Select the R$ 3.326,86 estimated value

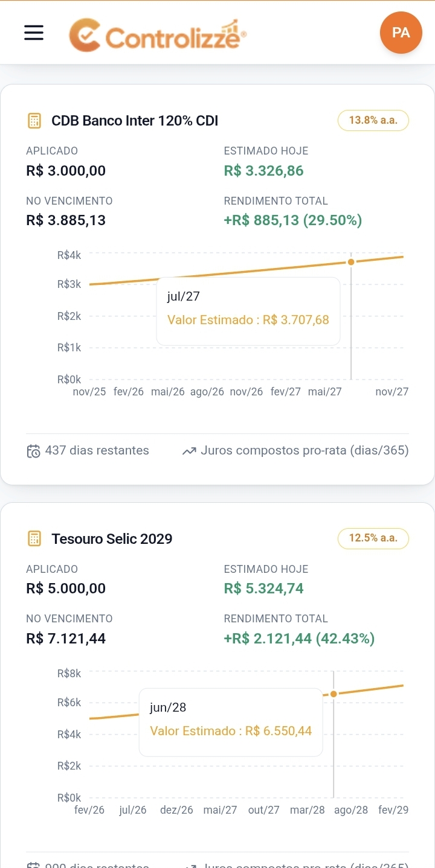(x=263, y=171)
